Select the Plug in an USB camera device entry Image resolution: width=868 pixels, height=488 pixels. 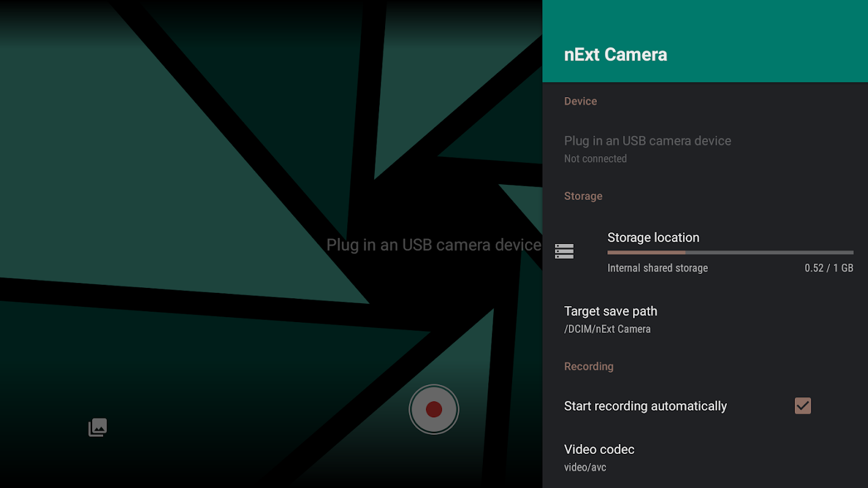click(705, 149)
